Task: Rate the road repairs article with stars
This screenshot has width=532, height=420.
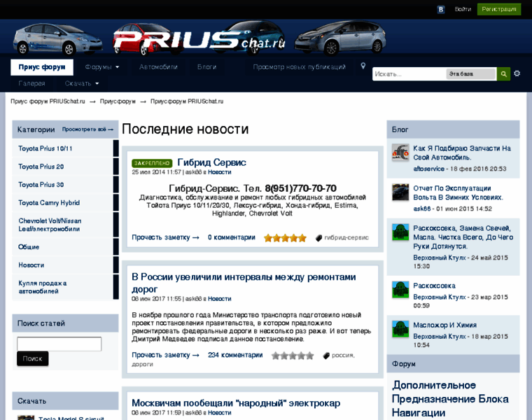Action: click(x=293, y=356)
